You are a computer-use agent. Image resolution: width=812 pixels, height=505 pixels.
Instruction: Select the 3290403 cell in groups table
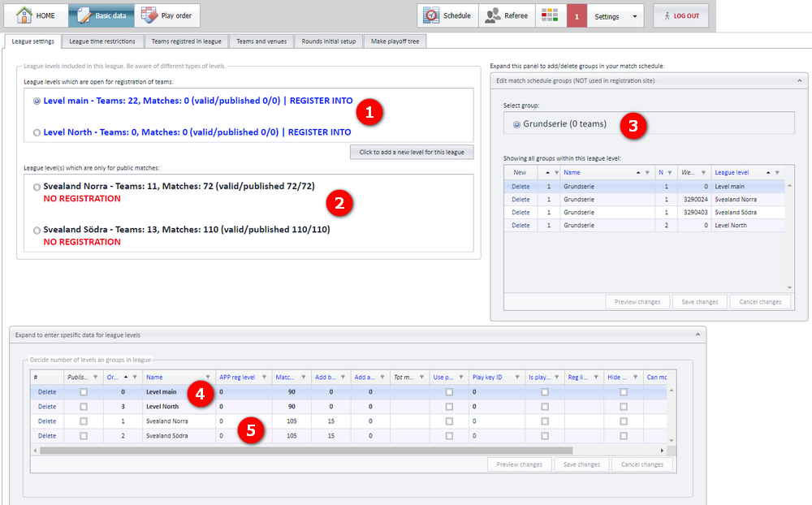click(696, 213)
